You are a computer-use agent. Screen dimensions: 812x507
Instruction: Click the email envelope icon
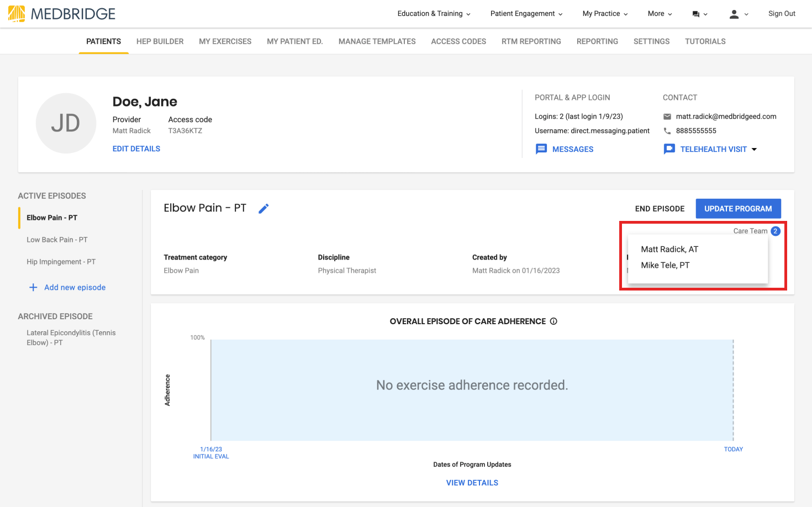coord(667,117)
